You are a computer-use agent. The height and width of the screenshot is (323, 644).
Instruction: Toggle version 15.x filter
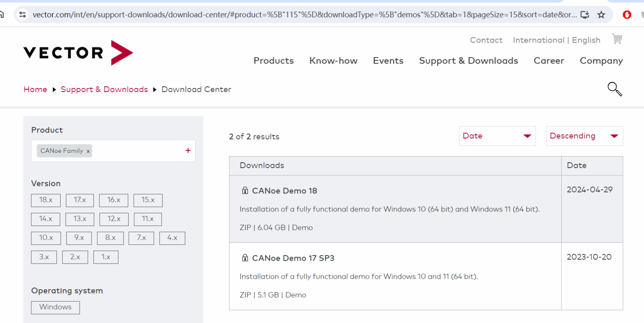point(148,200)
